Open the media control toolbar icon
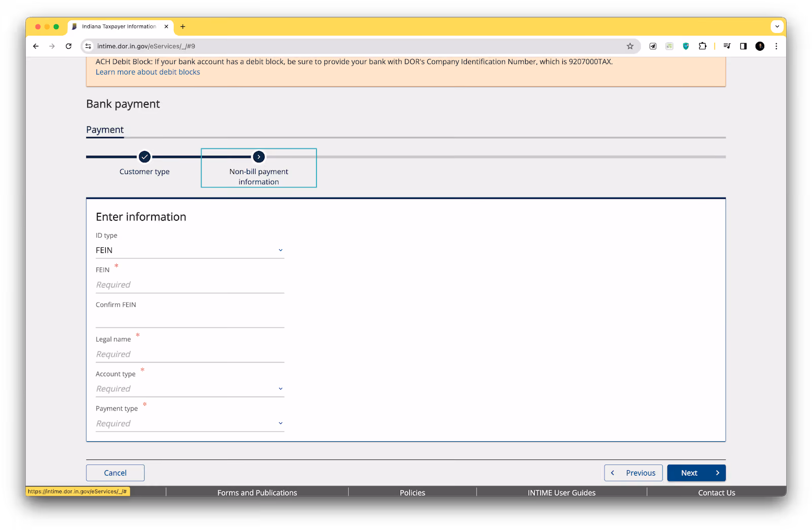The width and height of the screenshot is (812, 530). 727,46
